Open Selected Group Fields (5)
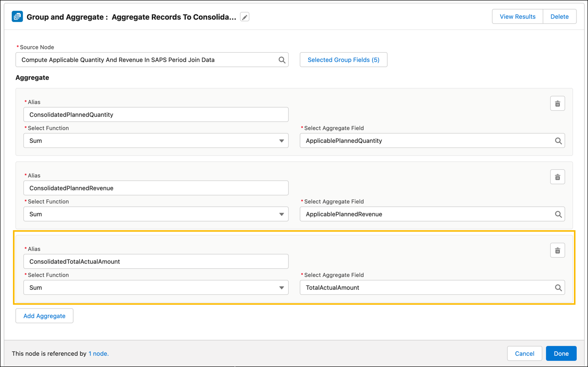 click(344, 60)
